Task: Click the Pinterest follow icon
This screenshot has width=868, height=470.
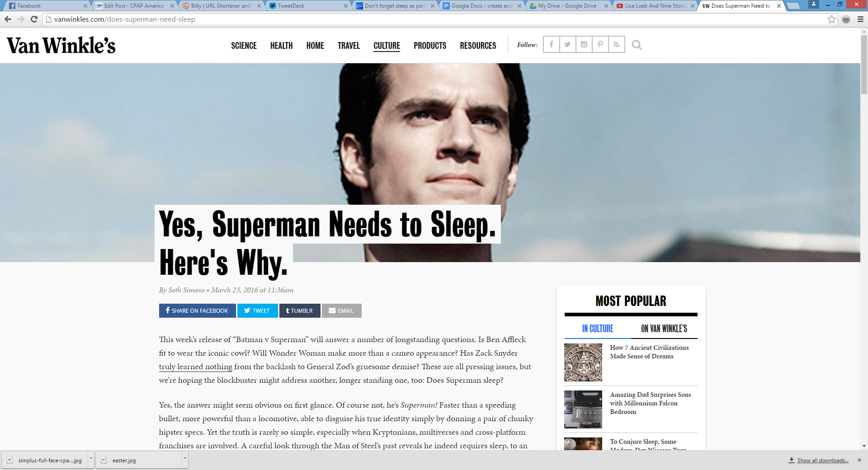Action: (600, 45)
